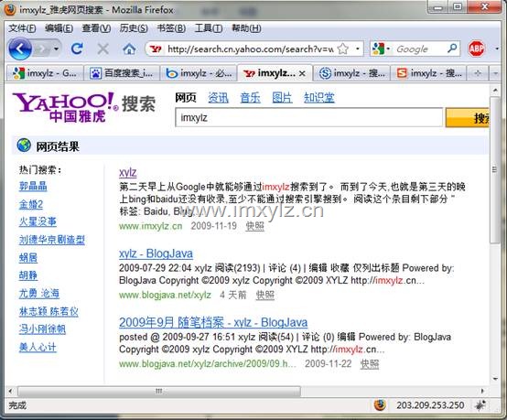Click the scroll down arrow
This screenshot has height=420, width=507.
[495, 378]
